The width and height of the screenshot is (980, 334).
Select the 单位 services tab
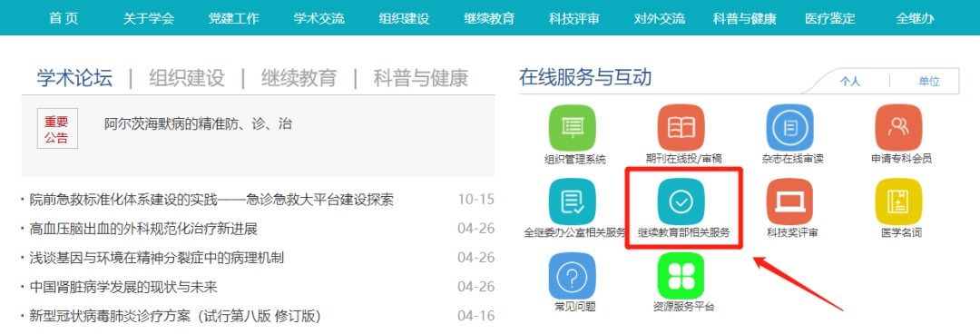[x=928, y=82]
